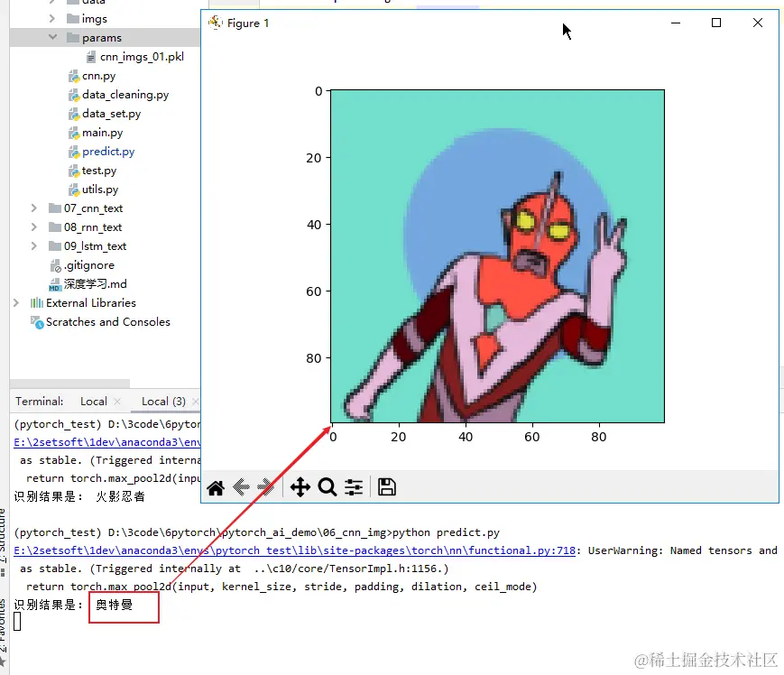
Task: Click the Ultraman plot image in the figure
Action: 497,256
